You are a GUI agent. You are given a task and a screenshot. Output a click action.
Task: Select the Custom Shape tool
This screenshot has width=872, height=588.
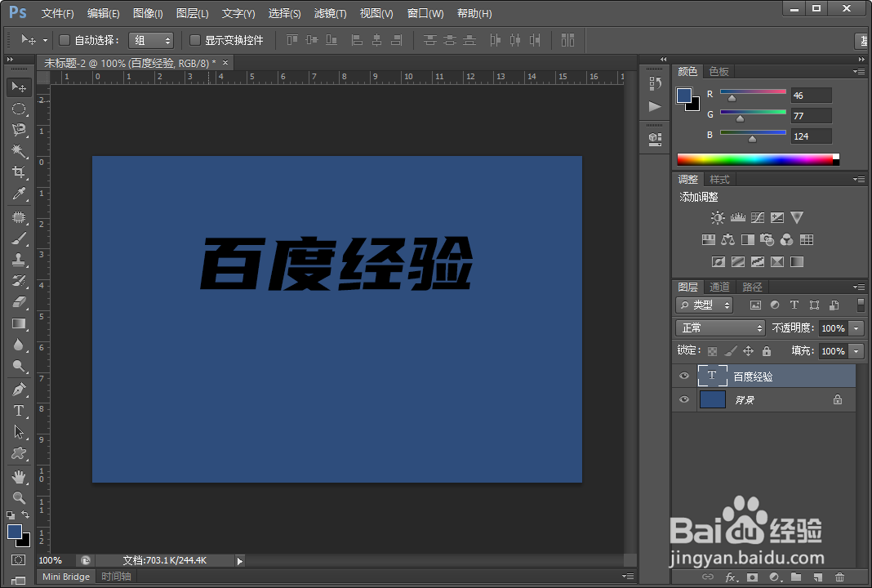point(19,453)
